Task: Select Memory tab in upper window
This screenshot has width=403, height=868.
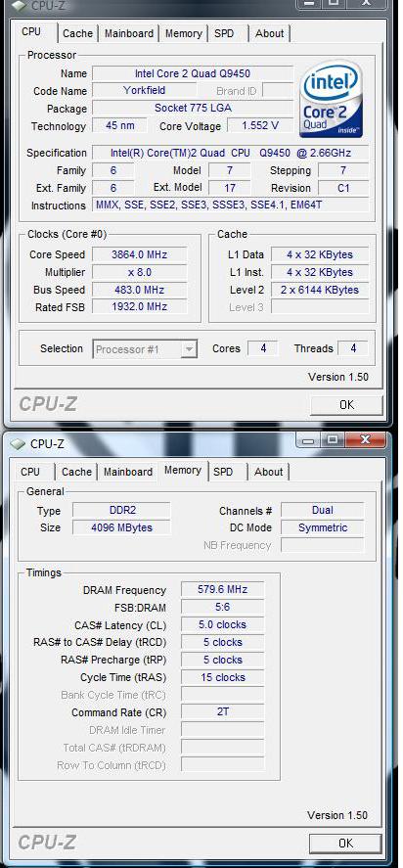Action: [x=184, y=33]
